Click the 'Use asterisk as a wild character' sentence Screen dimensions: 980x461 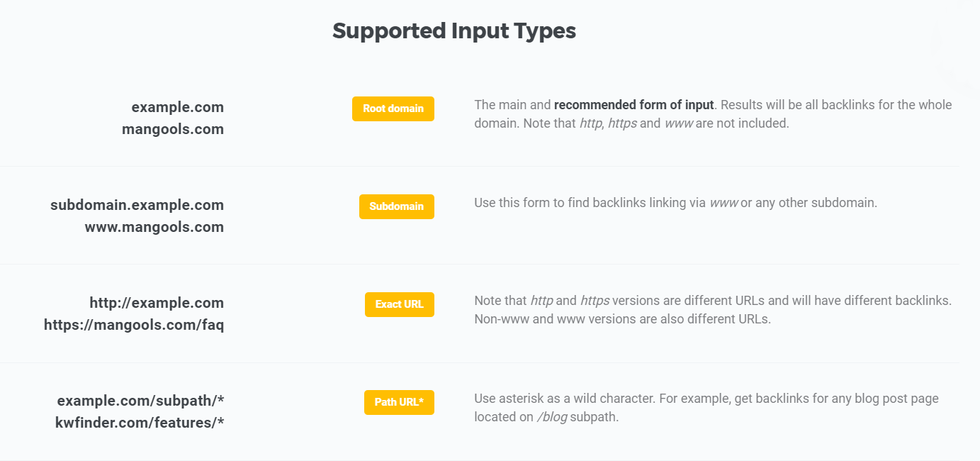565,399
